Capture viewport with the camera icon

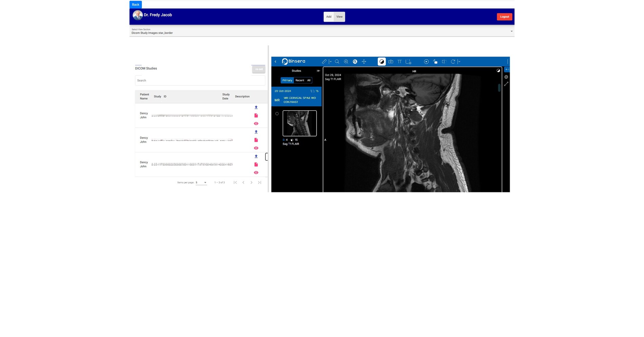[x=390, y=62]
